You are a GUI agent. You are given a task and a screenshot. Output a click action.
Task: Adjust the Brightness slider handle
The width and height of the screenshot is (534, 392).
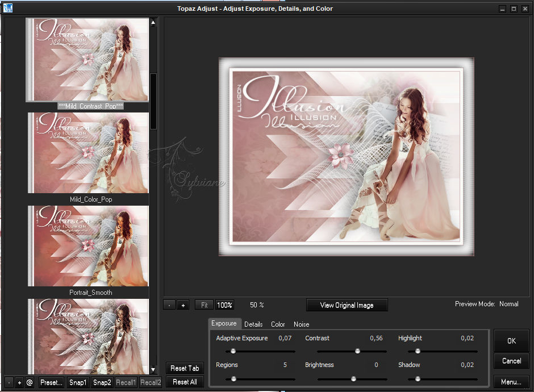(353, 379)
